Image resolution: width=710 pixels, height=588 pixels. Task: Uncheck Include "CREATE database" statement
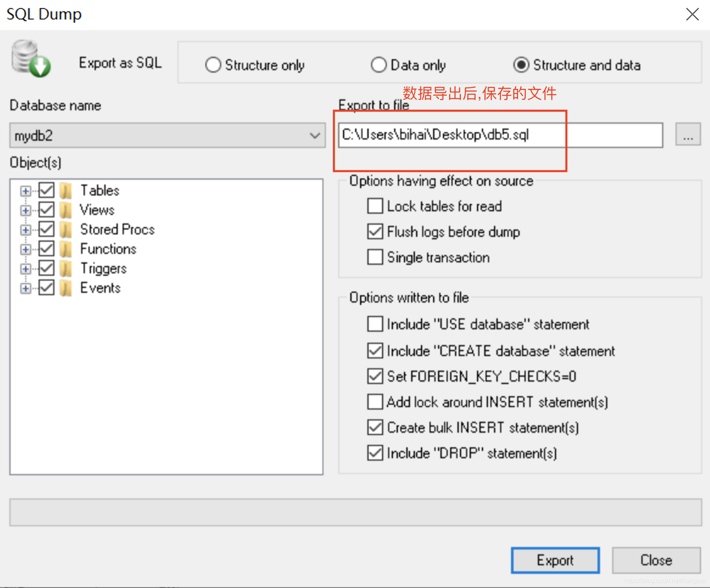[x=375, y=350]
